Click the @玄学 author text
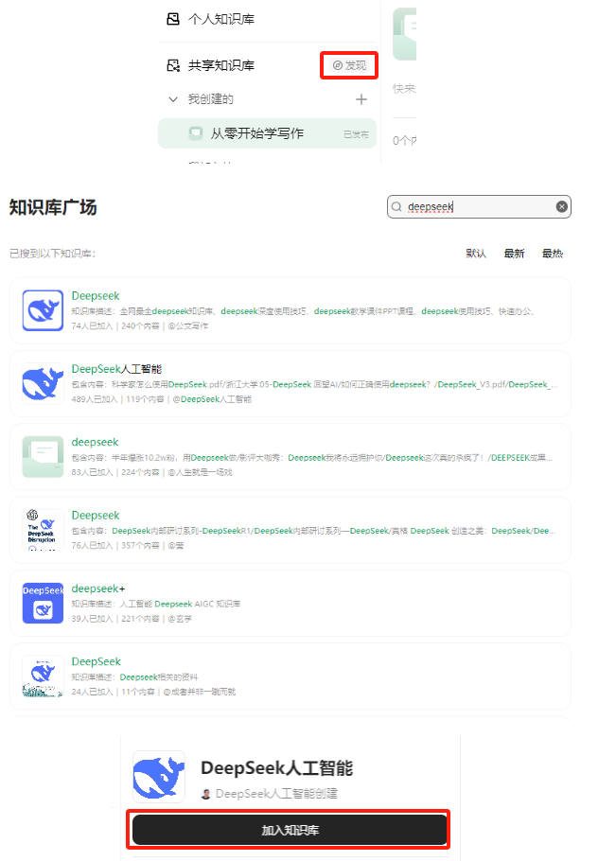Image resolution: width=616 pixels, height=861 pixels. click(180, 619)
